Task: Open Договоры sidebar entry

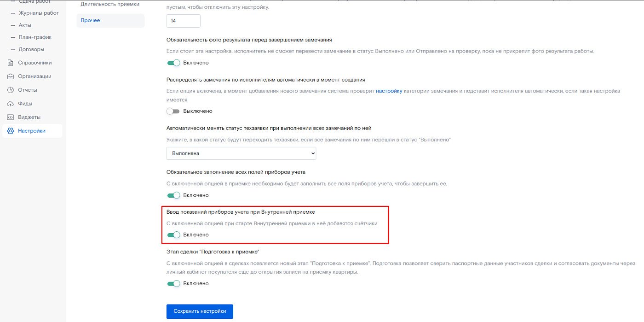Action: (x=31, y=49)
